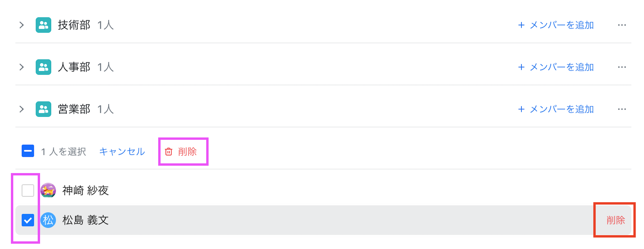Uncheck the box next to 松島 義文

28,220
